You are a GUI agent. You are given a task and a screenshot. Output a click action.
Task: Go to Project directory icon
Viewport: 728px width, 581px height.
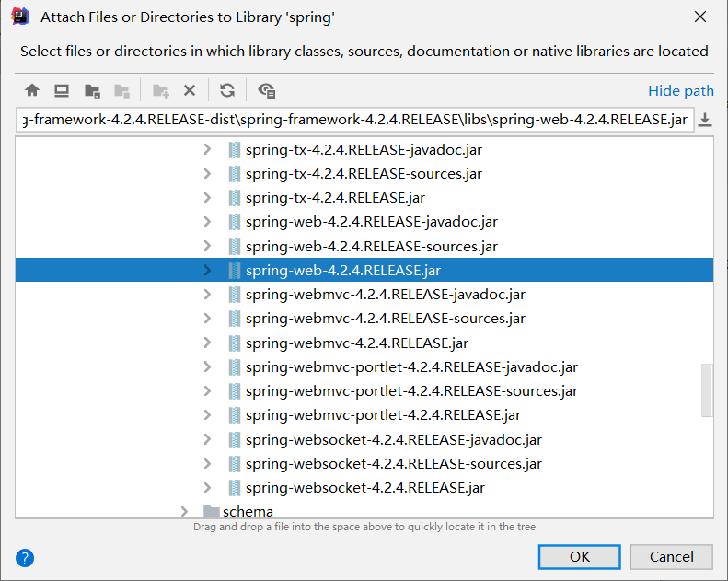tap(92, 90)
